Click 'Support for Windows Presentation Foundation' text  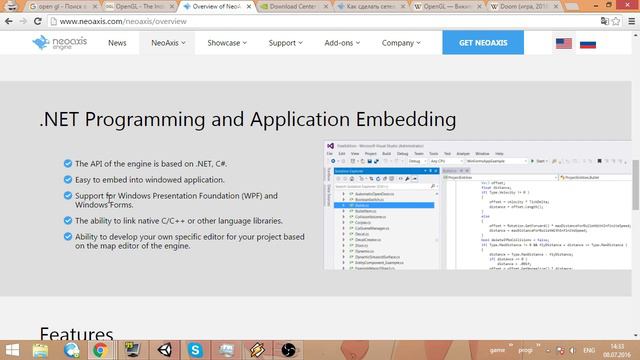(x=176, y=200)
